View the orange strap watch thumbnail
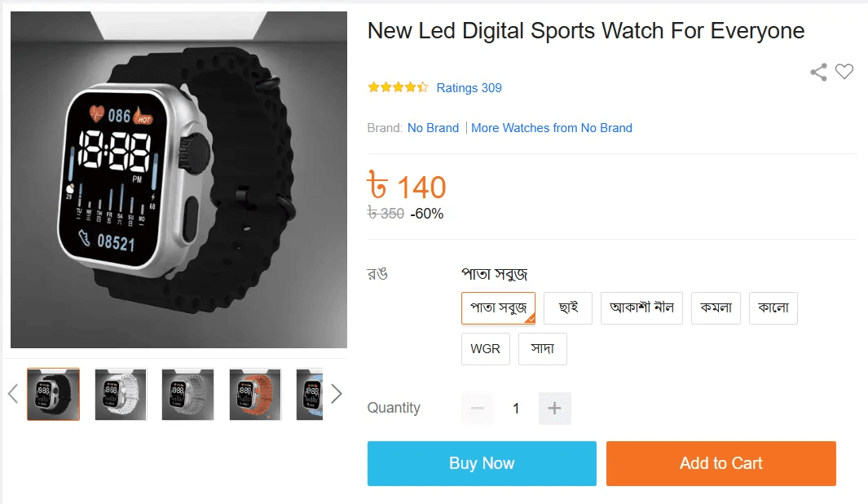Image resolution: width=868 pixels, height=504 pixels. click(x=255, y=395)
